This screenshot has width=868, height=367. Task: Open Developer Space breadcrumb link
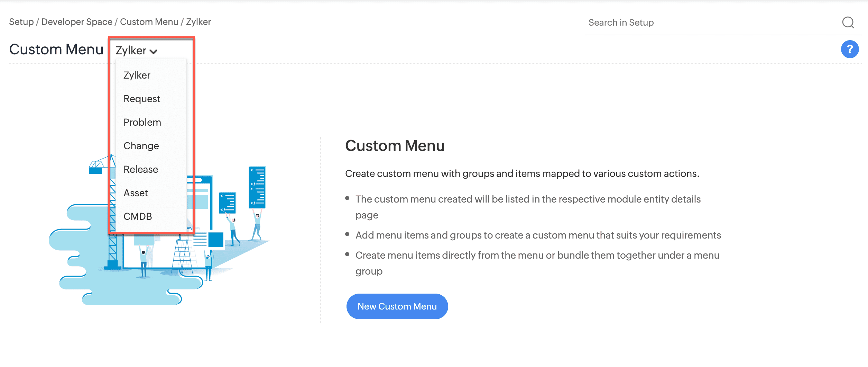77,22
